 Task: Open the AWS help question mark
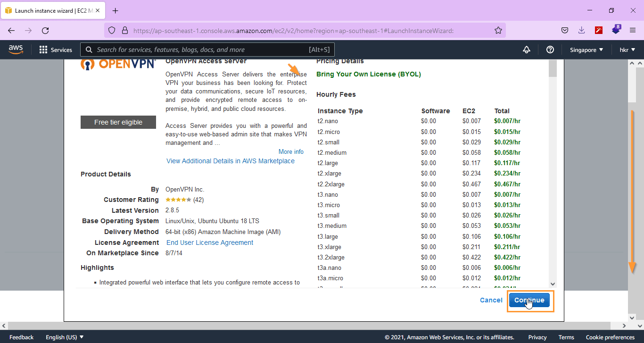click(550, 50)
